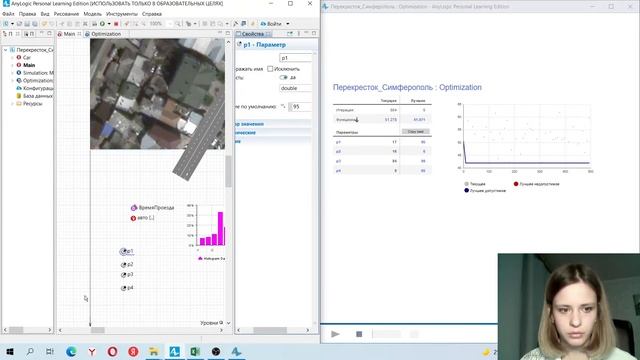
Task: Open the Модель menu
Action: pos(93,14)
